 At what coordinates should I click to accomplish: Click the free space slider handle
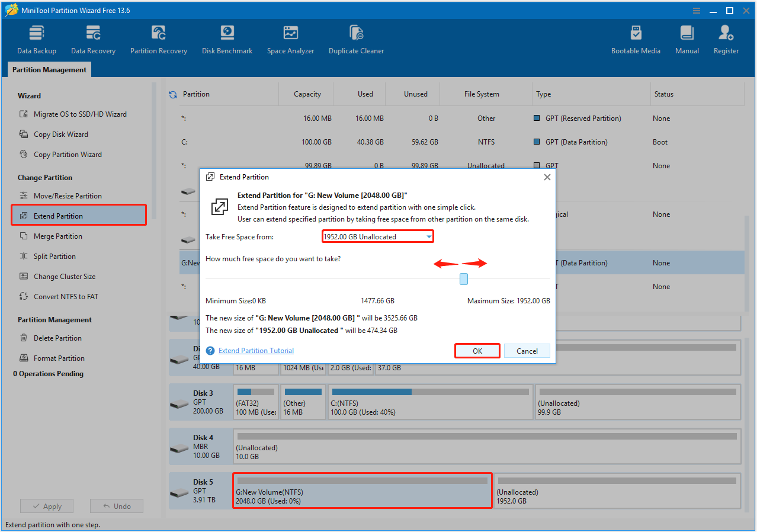pyautogui.click(x=463, y=278)
